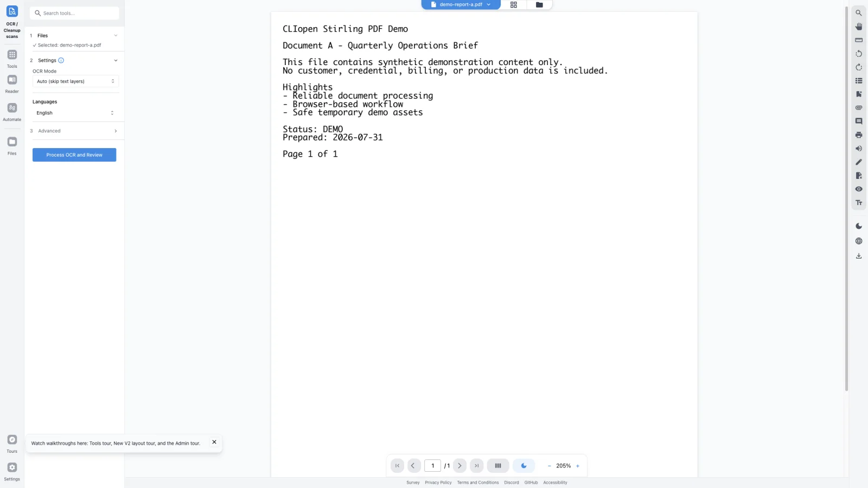This screenshot has width=868, height=488.
Task: Open the Files manager in the sidebar
Action: [12, 142]
